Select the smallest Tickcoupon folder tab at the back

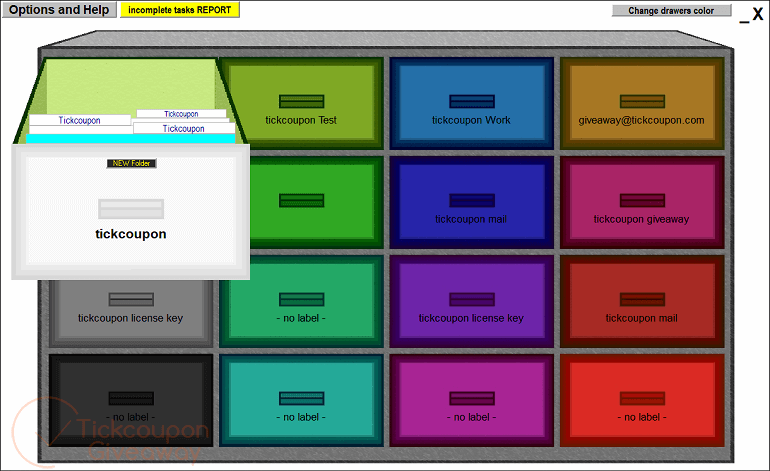click(181, 114)
